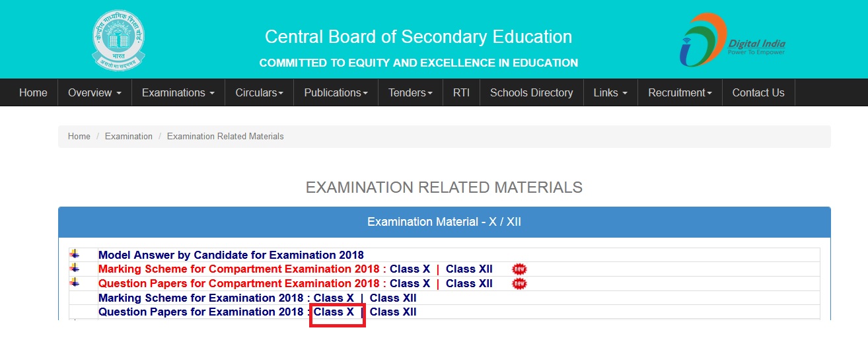This screenshot has height=338, width=868.
Task: Open the Examinations dropdown menu
Action: click(178, 92)
